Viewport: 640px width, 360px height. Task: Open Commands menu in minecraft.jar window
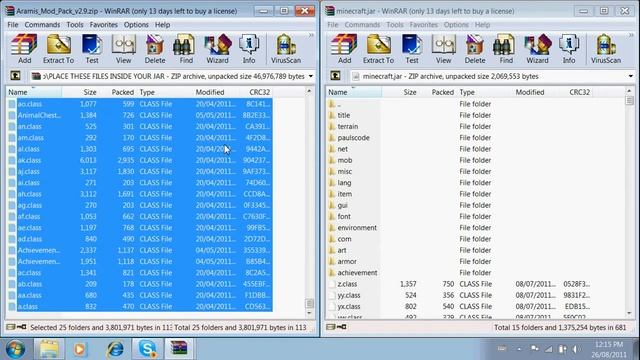tap(362, 25)
